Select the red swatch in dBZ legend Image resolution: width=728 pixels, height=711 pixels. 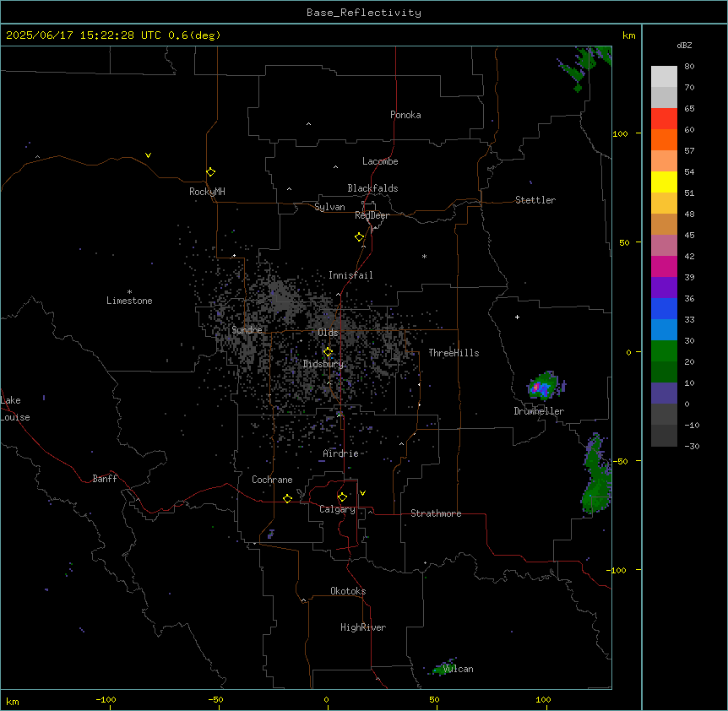pyautogui.click(x=664, y=119)
